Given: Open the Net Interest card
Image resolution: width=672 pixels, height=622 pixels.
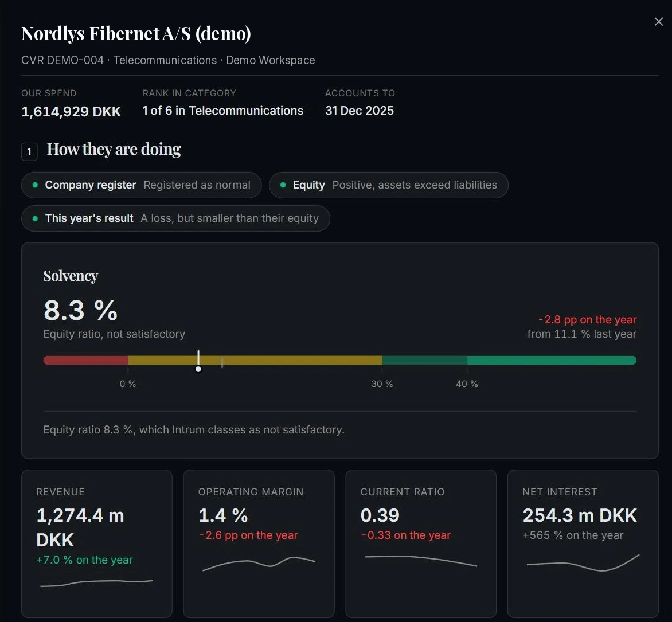Looking at the screenshot, I should (x=583, y=543).
